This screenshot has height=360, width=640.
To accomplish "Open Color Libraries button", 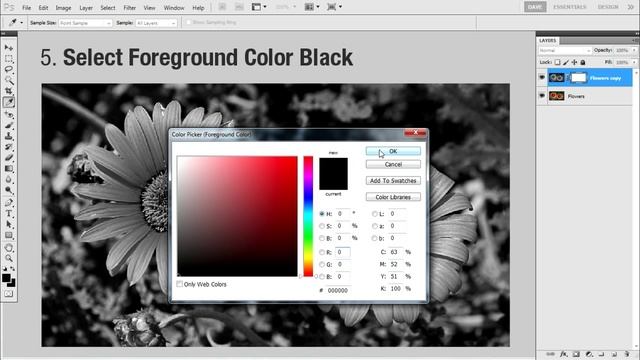I will coord(393,197).
